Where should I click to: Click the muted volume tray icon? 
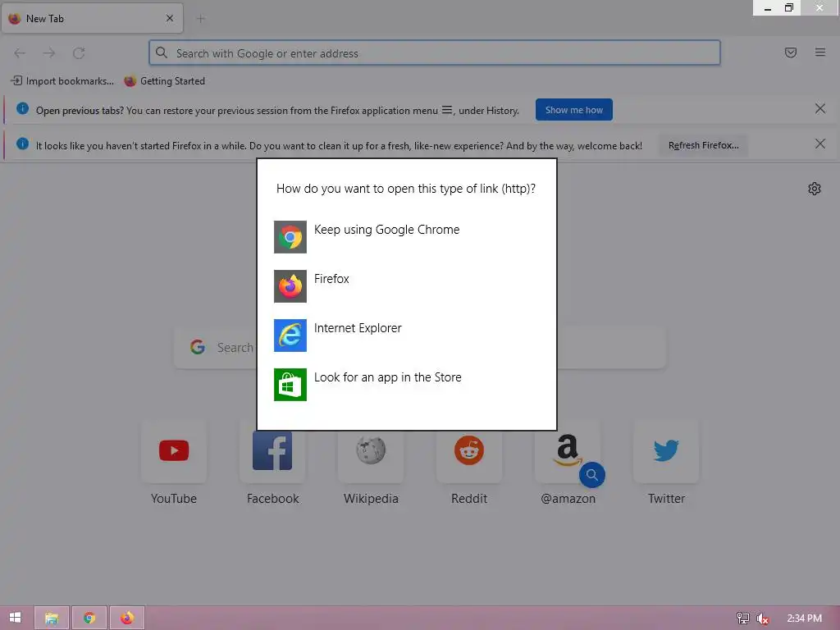point(762,619)
